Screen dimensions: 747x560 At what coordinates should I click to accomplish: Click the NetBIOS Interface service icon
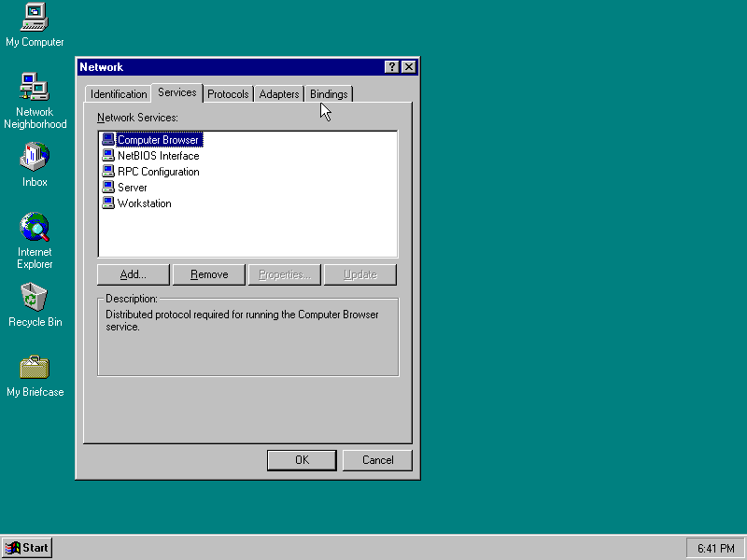click(108, 156)
